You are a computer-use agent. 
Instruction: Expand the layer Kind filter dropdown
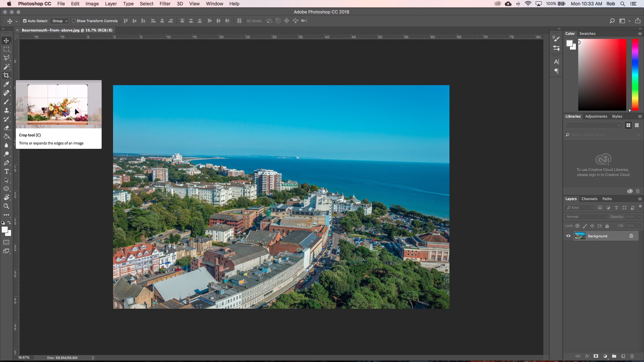coord(580,208)
